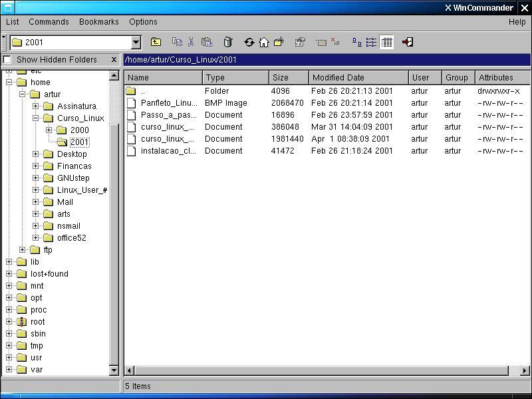This screenshot has height=399, width=532.
Task: Click the trash can Delete icon
Action: [x=228, y=42]
